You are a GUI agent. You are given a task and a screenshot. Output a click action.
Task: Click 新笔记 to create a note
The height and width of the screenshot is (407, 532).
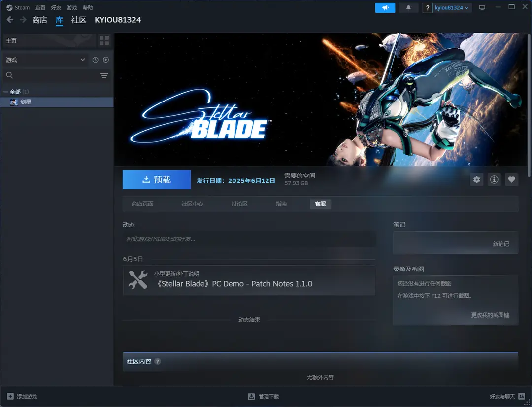pos(501,244)
